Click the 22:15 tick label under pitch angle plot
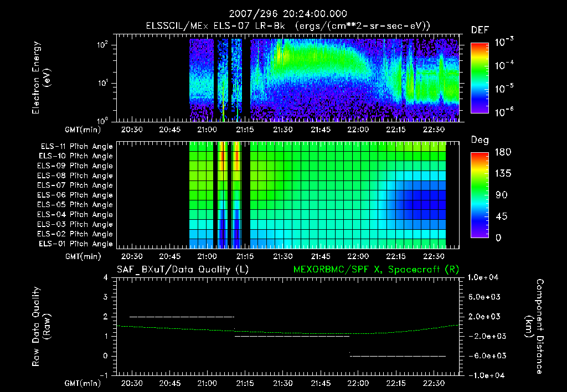The height and width of the screenshot is (392, 567). click(x=396, y=257)
